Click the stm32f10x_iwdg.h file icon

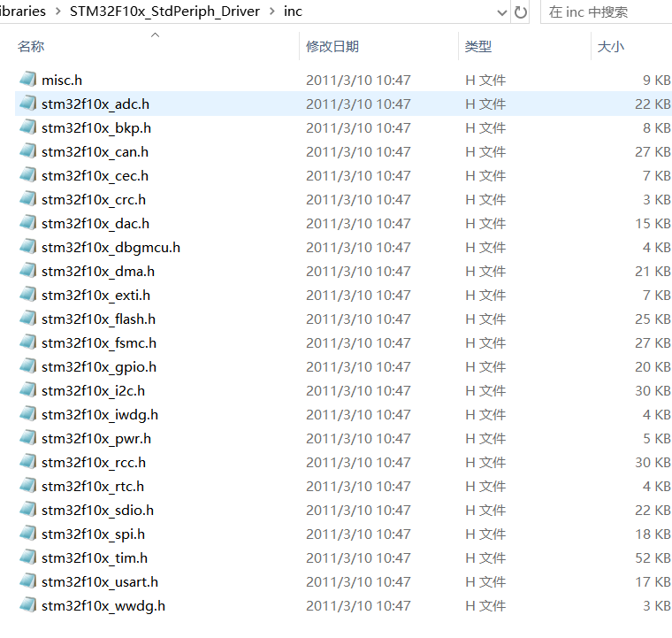coord(28,414)
